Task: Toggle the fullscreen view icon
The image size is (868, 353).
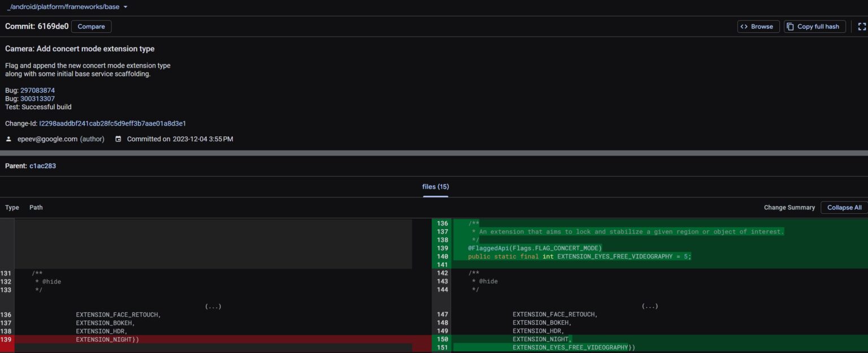Action: [x=862, y=27]
